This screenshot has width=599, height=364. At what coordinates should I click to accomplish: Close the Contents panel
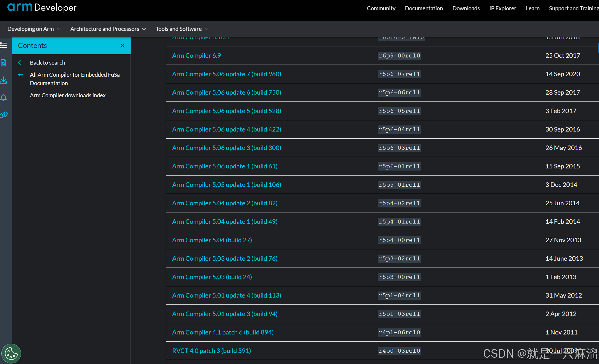[122, 46]
